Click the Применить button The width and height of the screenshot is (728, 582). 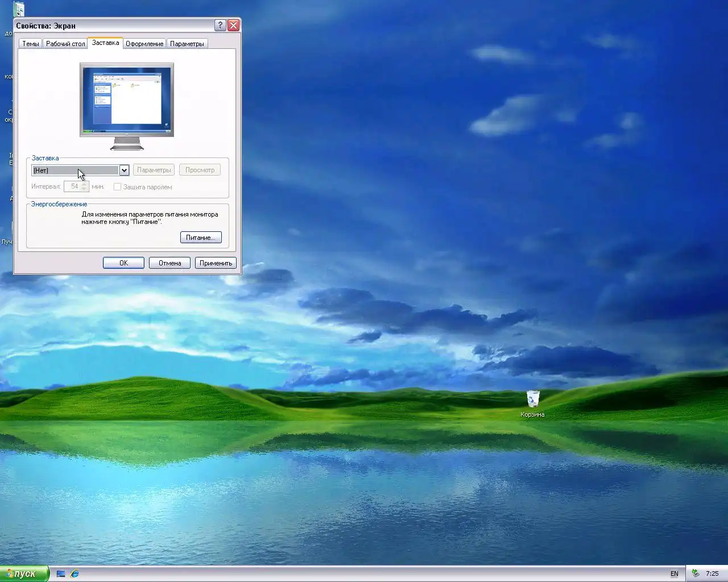(216, 263)
